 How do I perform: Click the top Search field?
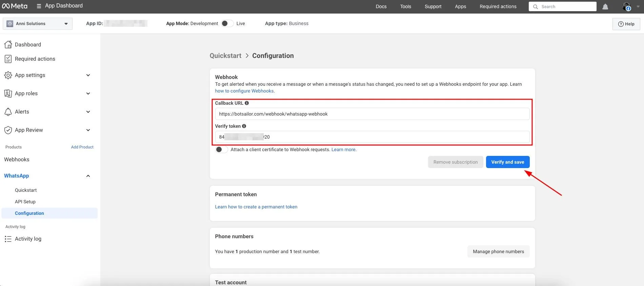click(562, 6)
